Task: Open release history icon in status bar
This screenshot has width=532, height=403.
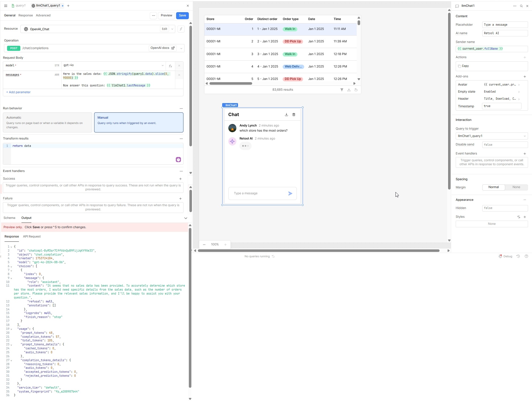Action: [x=518, y=256]
